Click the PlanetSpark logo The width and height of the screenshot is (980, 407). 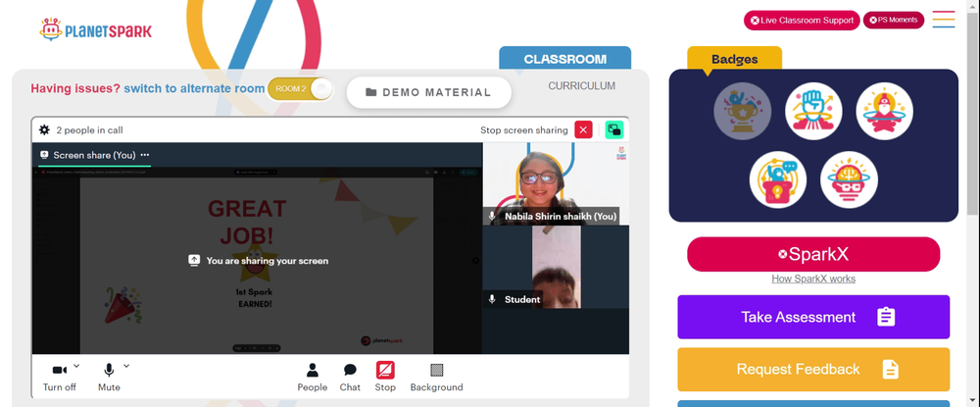(x=95, y=29)
